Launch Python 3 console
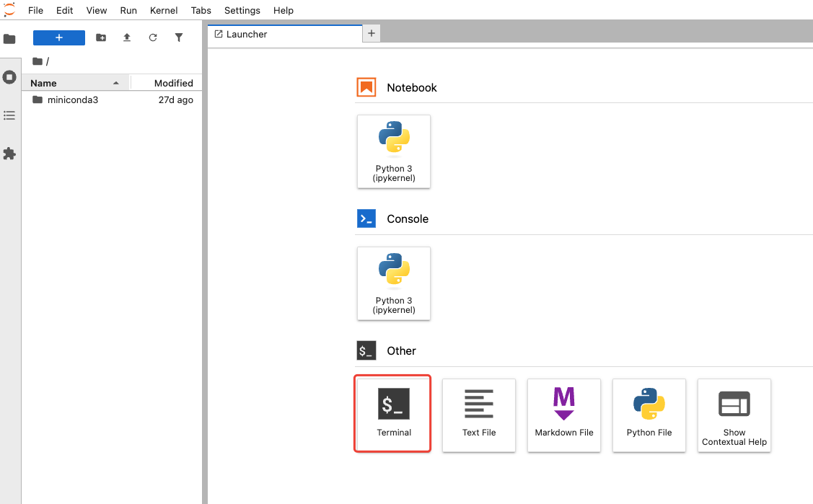This screenshot has height=504, width=813. [x=394, y=283]
